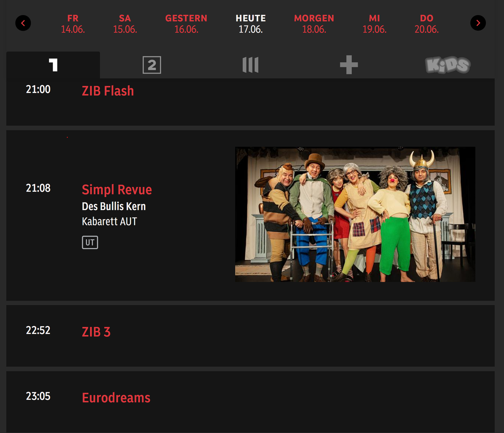Advance to later days with right arrow
This screenshot has height=433, width=504.
coord(478,23)
